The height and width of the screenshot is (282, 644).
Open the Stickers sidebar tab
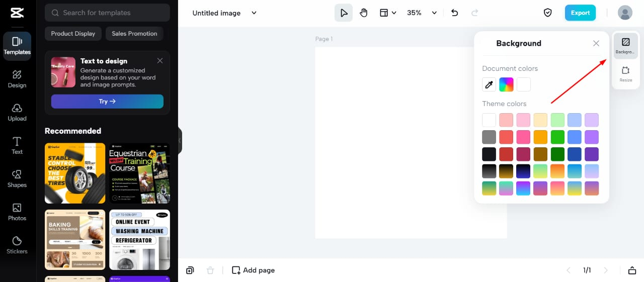point(17,245)
